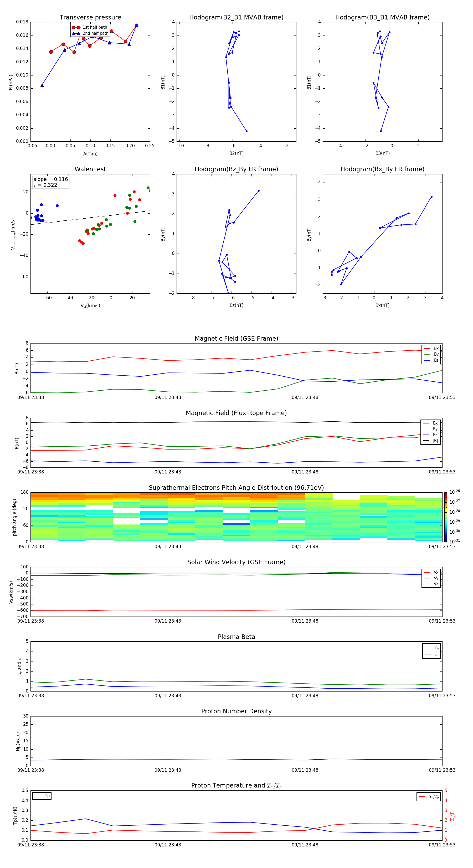
Task: Click the "Hodogram(Bz_By FR frame)" title
Action: coord(236,169)
